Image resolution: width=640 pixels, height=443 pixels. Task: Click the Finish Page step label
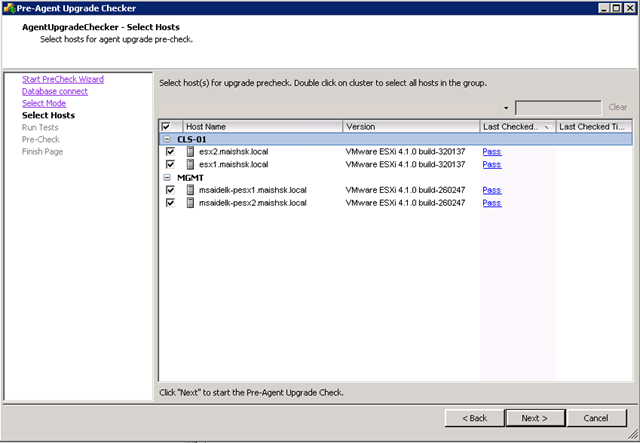click(x=42, y=151)
